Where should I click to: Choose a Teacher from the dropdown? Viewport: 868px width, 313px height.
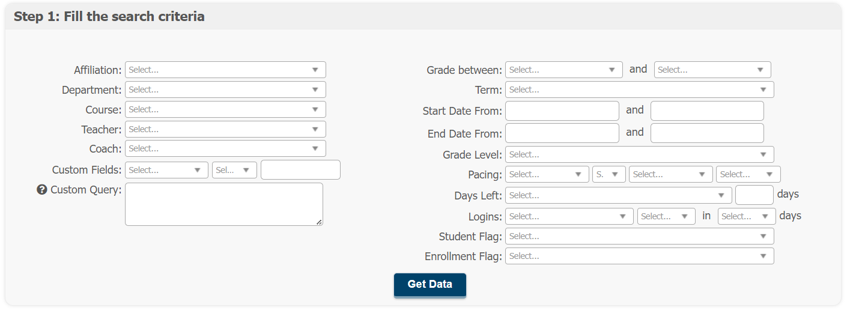225,129
